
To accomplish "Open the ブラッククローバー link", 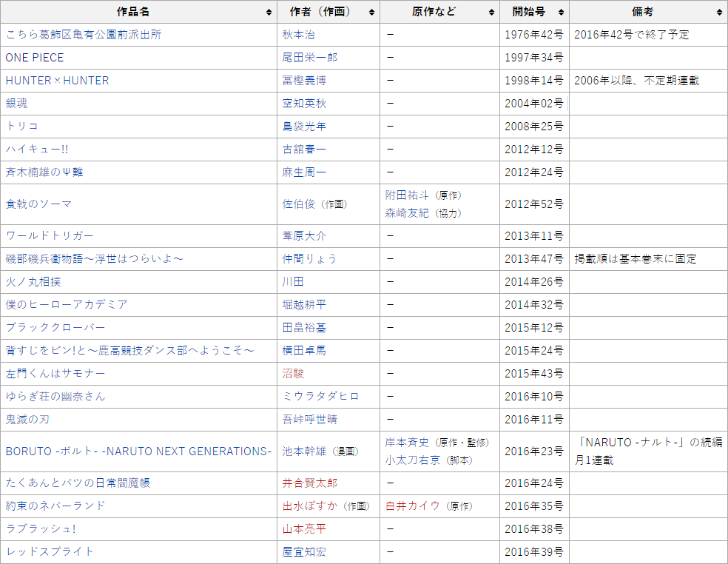I will click(55, 328).
